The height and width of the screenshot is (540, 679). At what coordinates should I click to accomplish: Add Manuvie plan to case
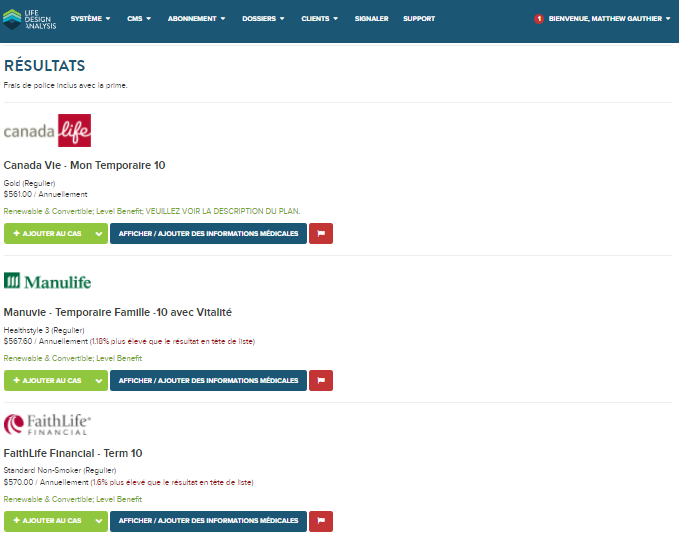47,380
